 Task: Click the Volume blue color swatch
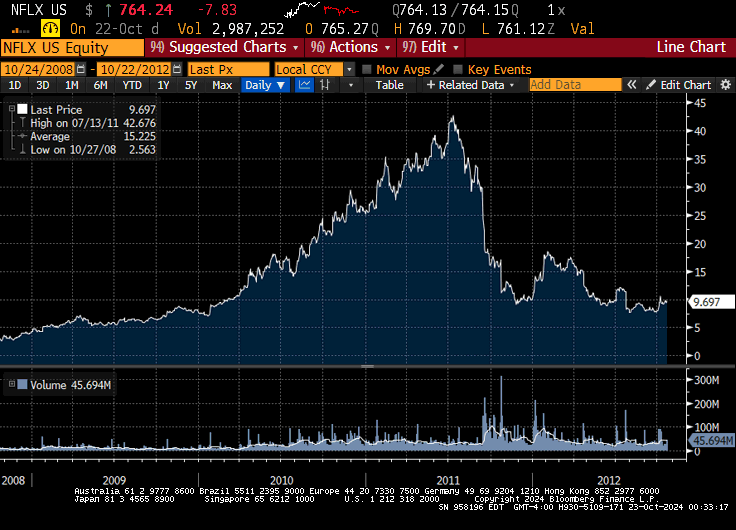pyautogui.click(x=22, y=384)
